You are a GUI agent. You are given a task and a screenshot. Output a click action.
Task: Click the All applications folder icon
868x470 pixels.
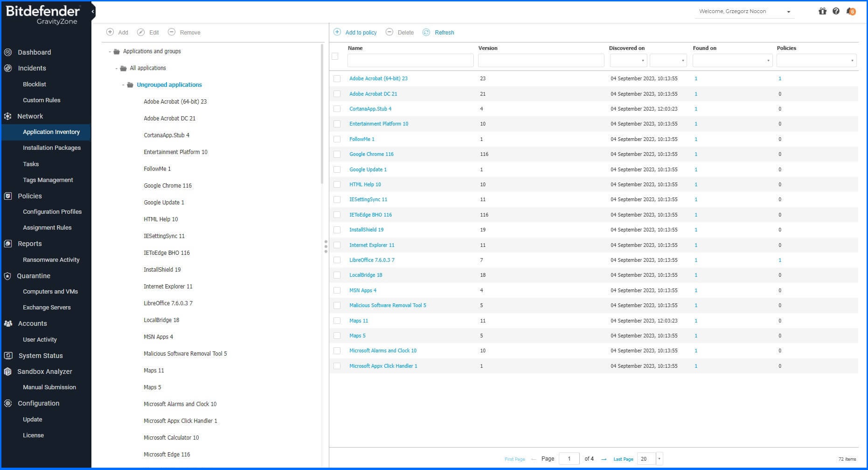pos(123,69)
